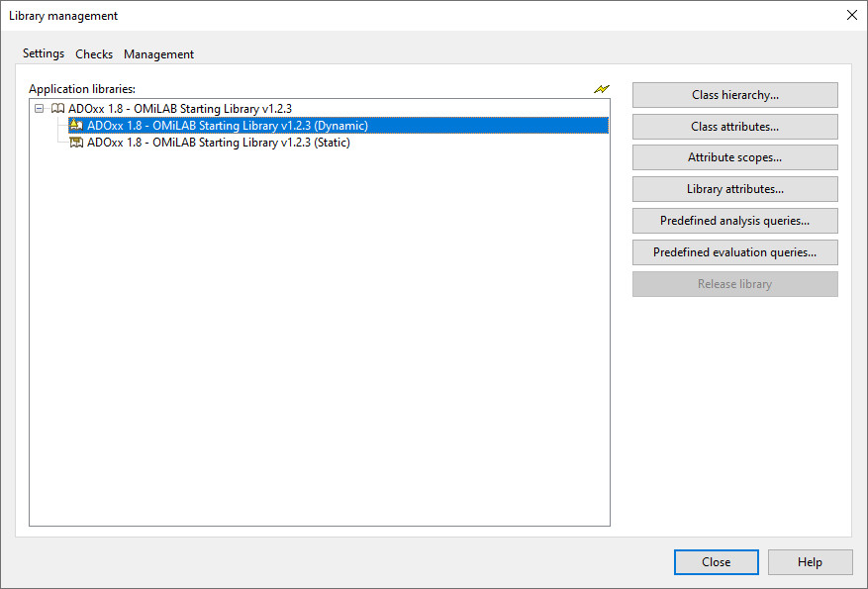Open Attribute scopes dialog
This screenshot has height=589, width=868.
click(x=735, y=157)
